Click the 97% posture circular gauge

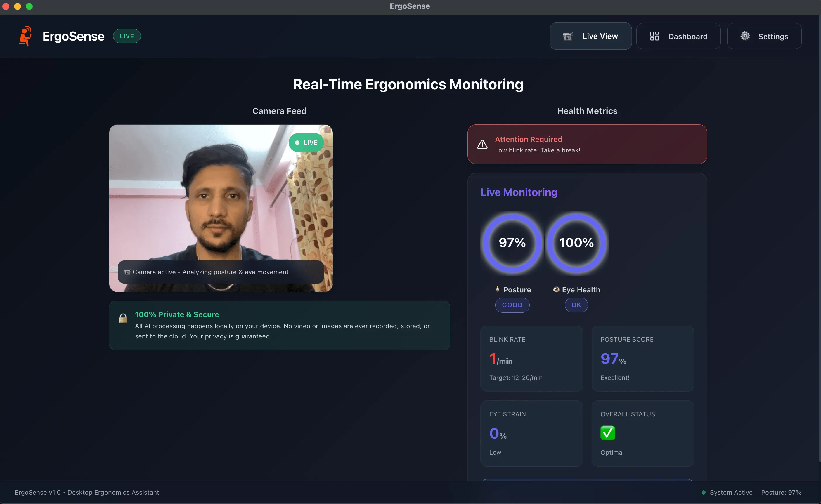pos(512,243)
